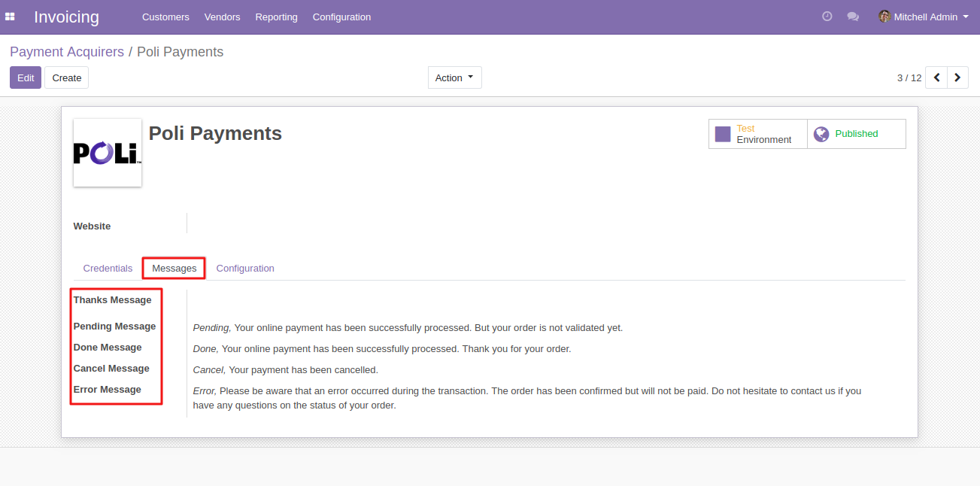Open the Reporting menu
980x486 pixels.
coord(276,17)
